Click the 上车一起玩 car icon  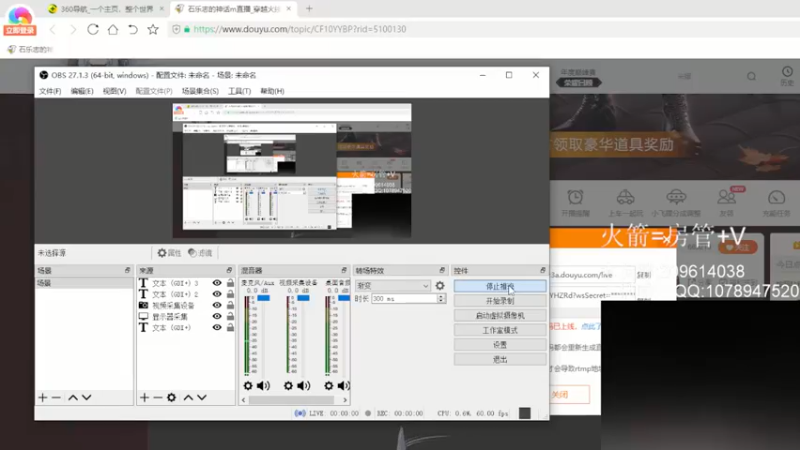click(626, 197)
